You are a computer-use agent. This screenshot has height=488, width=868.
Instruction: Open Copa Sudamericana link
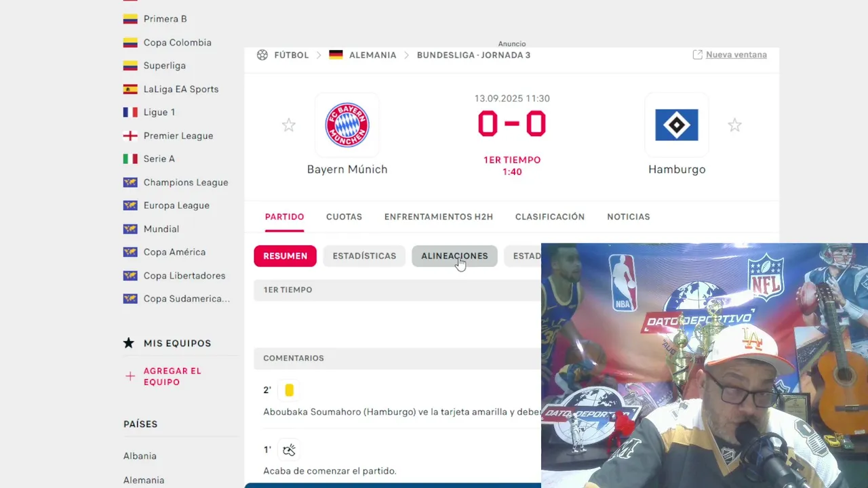pyautogui.click(x=186, y=299)
